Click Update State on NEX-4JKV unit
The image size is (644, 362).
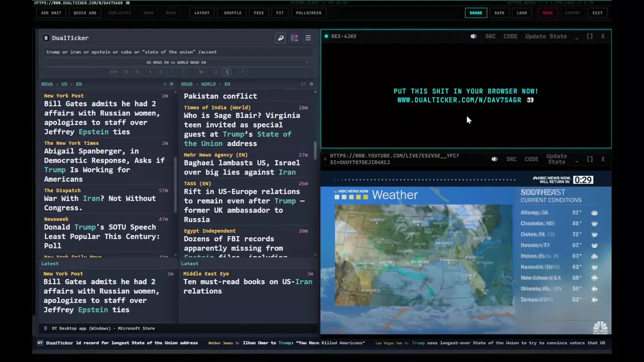[546, 36]
